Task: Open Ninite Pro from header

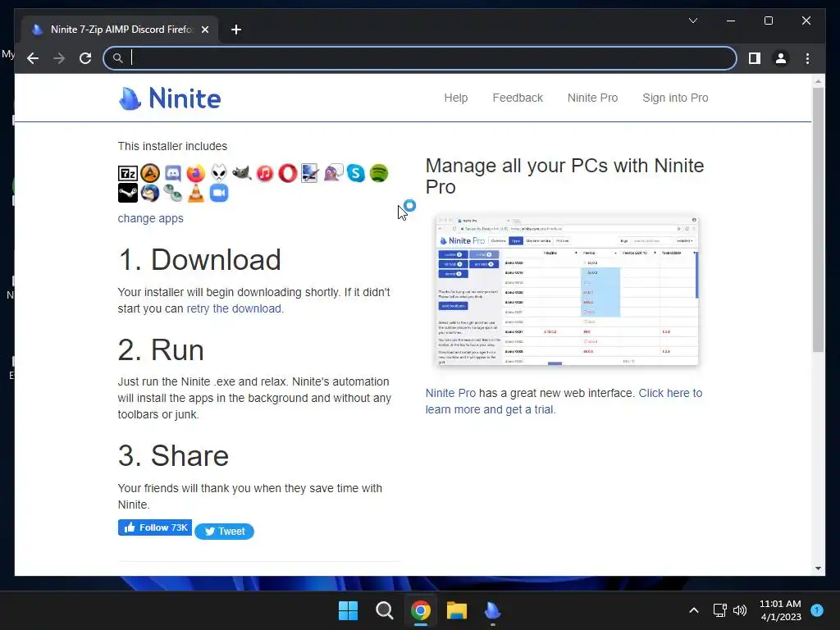Action: [x=592, y=98]
